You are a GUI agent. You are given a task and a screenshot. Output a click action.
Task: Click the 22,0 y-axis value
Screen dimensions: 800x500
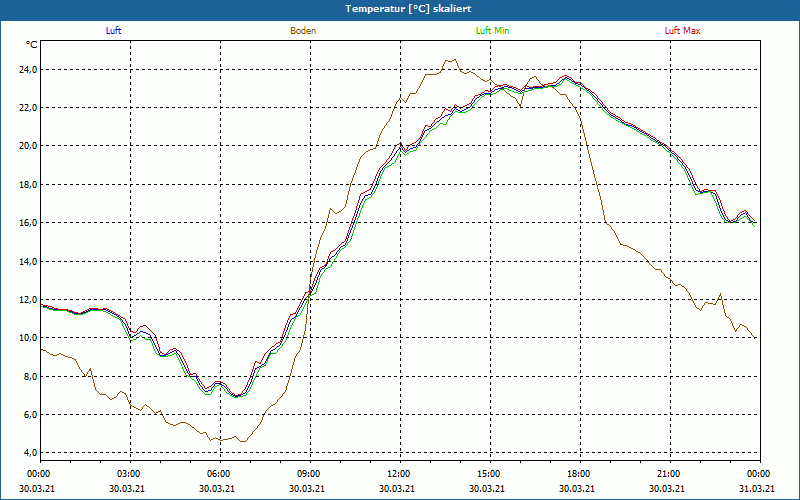tap(29, 108)
